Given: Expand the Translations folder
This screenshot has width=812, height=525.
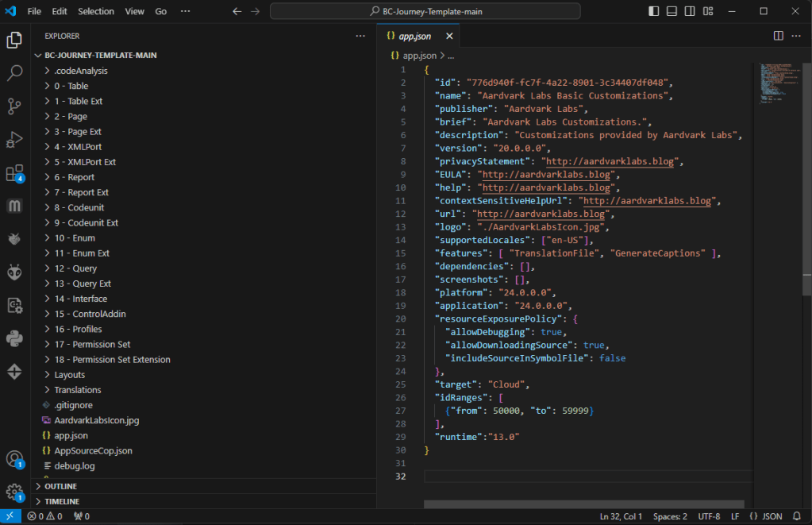Looking at the screenshot, I should [x=77, y=390].
